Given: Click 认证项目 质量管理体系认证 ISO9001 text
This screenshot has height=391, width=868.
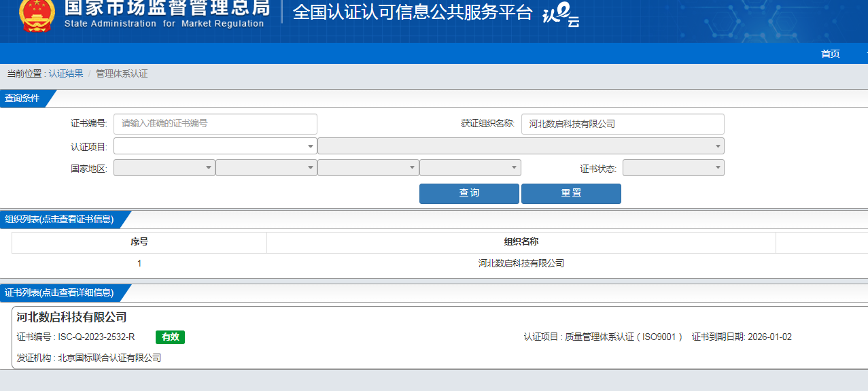Looking at the screenshot, I should click(x=604, y=337).
